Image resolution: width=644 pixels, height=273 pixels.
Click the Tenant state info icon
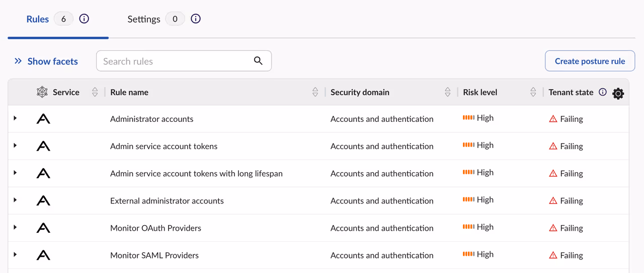[x=602, y=92]
